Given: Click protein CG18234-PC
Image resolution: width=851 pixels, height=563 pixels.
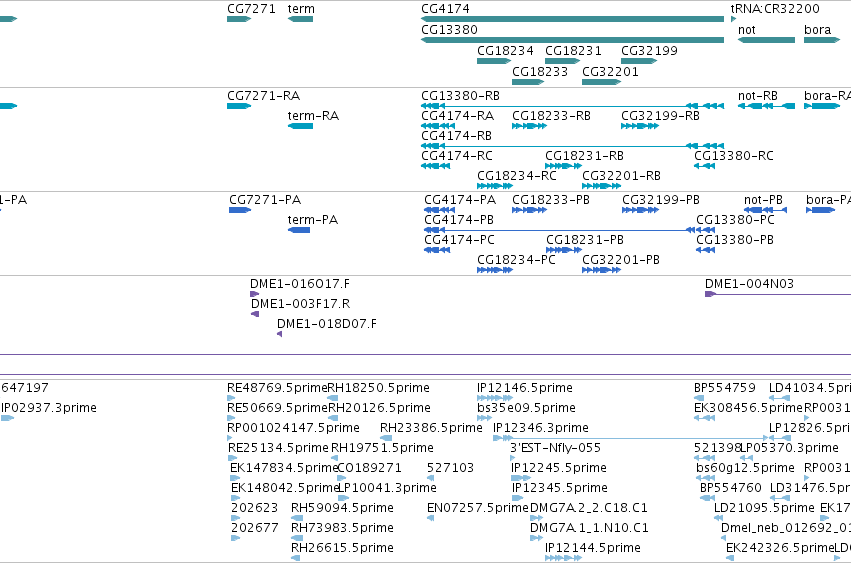Looking at the screenshot, I should coord(516,261).
